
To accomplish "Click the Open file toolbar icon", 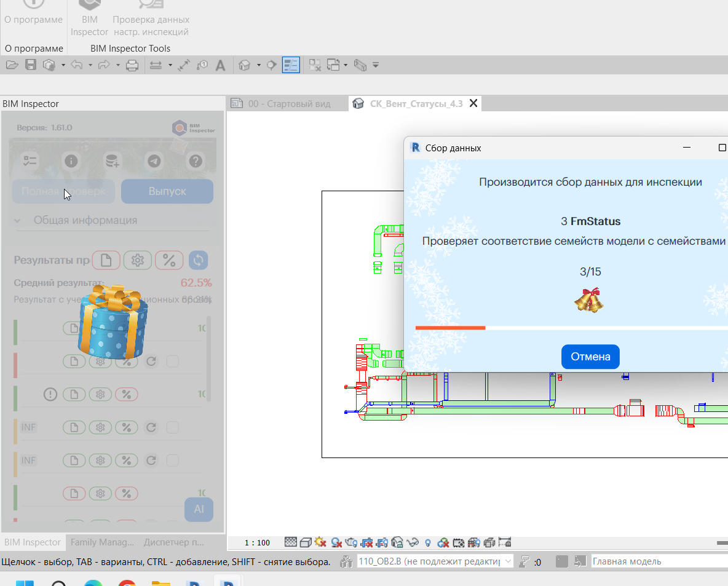I will click(12, 65).
